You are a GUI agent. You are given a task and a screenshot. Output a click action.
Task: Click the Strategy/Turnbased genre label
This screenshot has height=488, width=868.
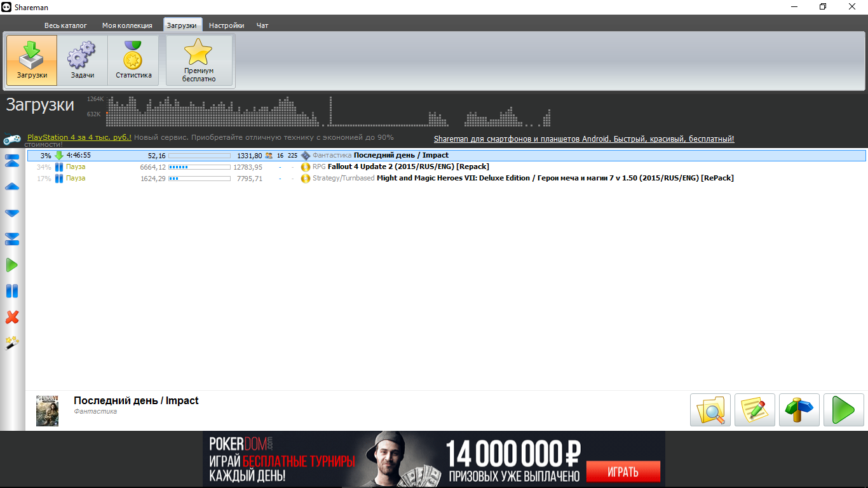(343, 179)
